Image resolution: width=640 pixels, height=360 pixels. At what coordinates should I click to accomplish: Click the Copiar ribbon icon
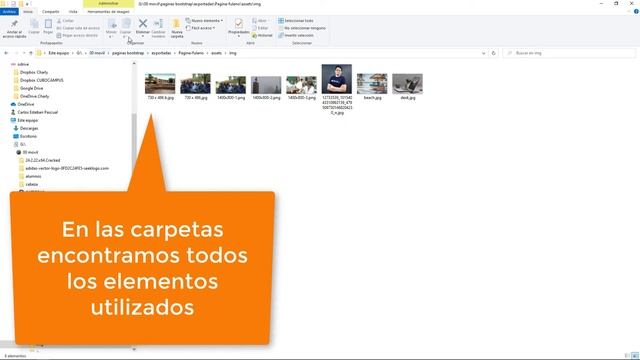pyautogui.click(x=34, y=24)
